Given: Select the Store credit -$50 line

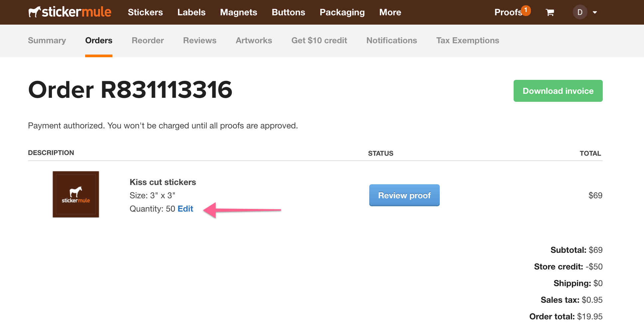Looking at the screenshot, I should (x=568, y=266).
